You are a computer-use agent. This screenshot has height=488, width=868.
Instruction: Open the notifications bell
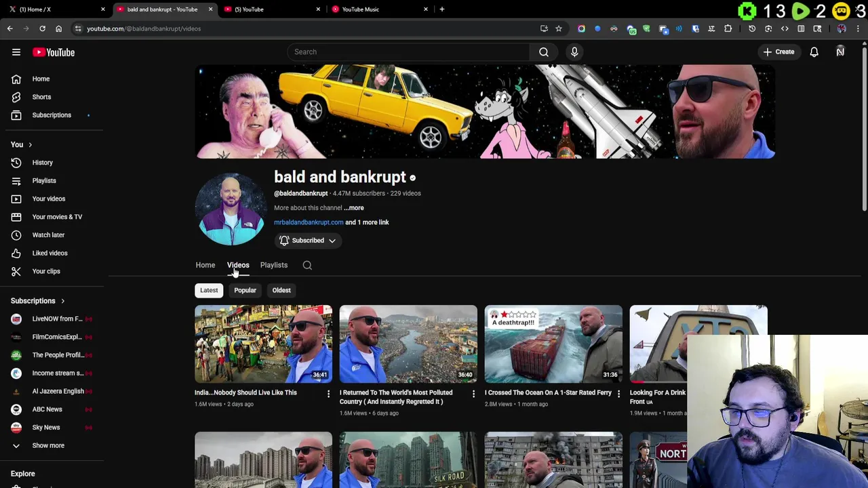click(x=814, y=52)
